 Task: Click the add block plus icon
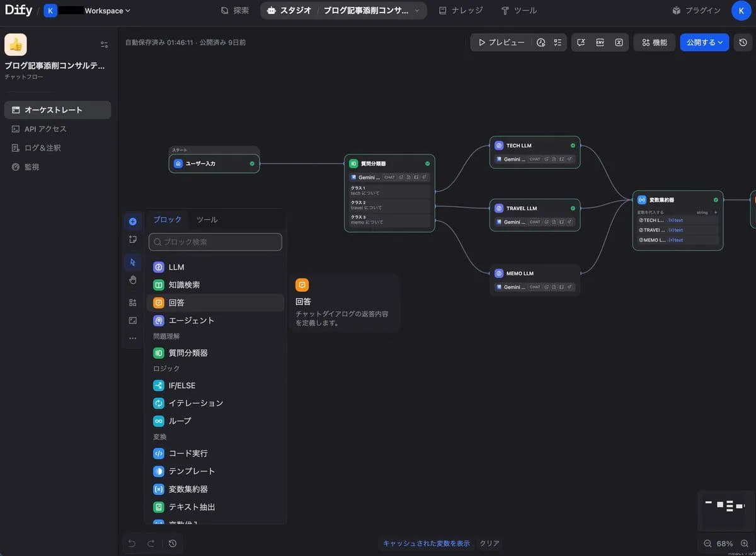pyautogui.click(x=132, y=221)
